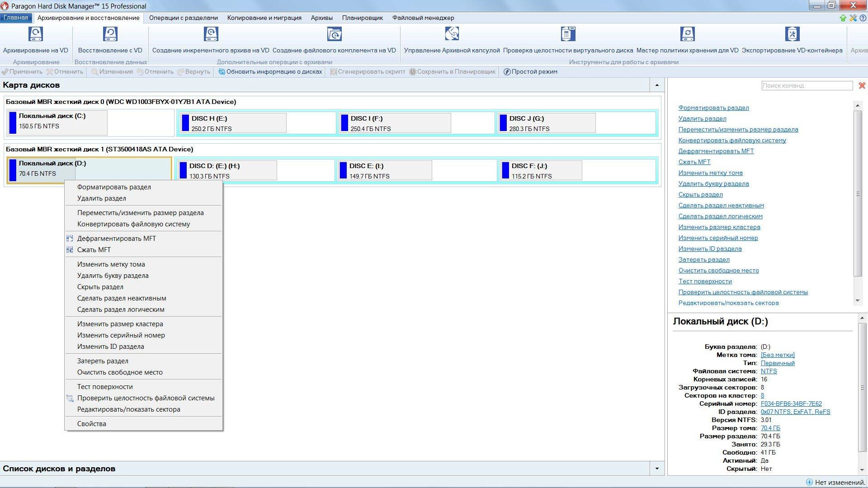868x488 pixels.
Task: Click the Первичный type link
Action: 778,363
